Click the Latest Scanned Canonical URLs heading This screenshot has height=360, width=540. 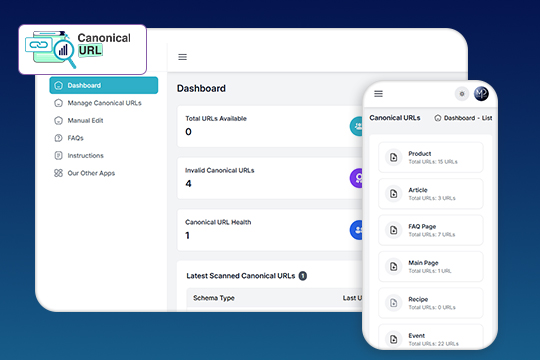[x=241, y=276]
